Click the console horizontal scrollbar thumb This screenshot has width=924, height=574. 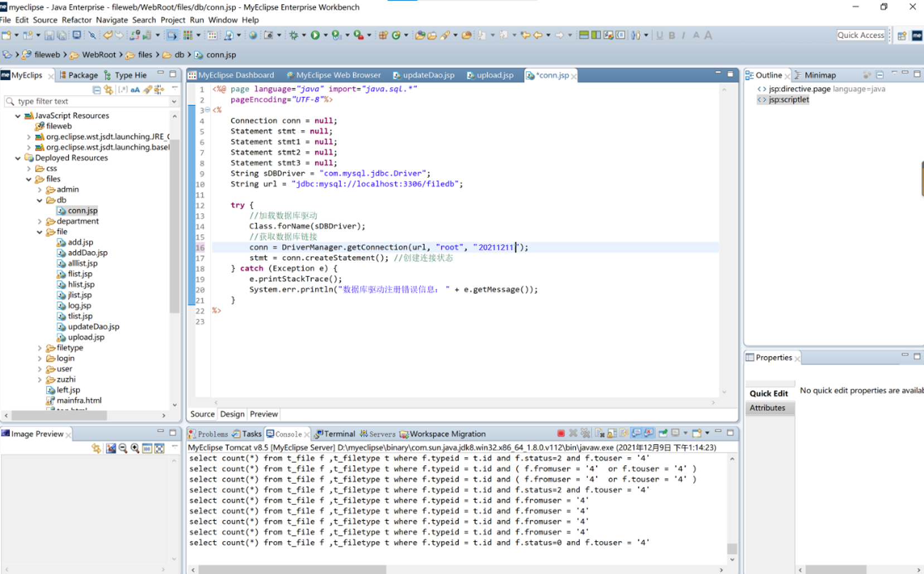292,570
